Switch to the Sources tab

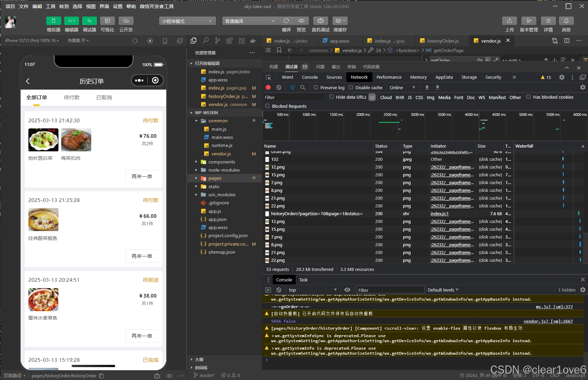tap(334, 77)
